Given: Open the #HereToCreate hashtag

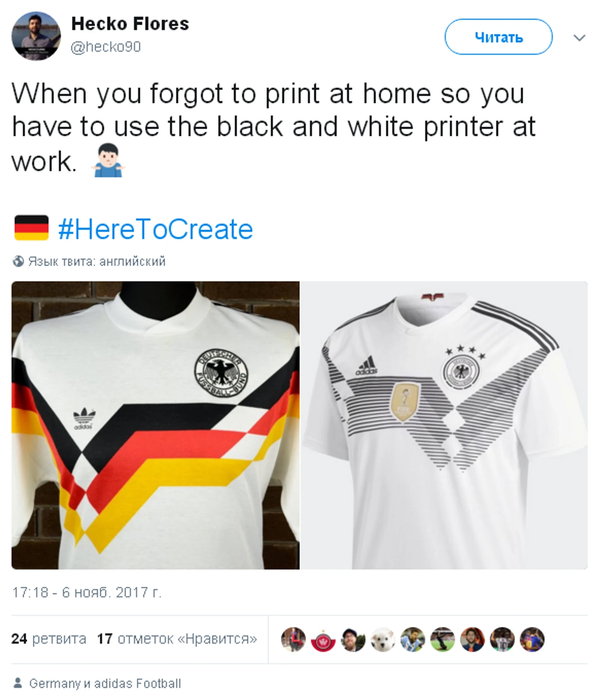Looking at the screenshot, I should [156, 229].
